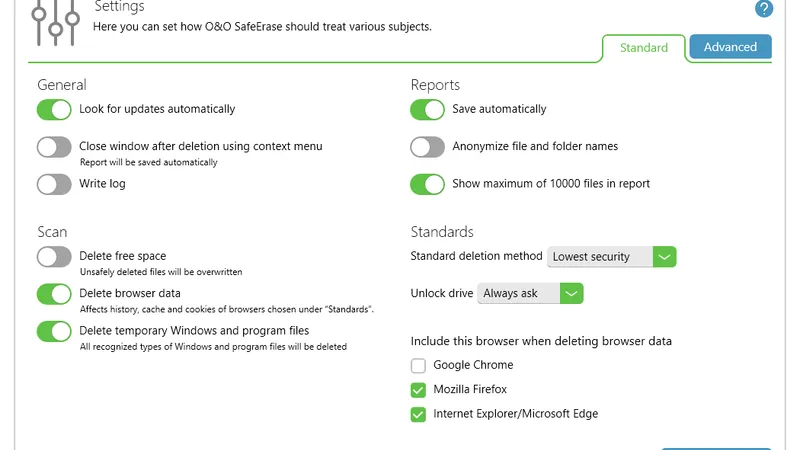Uncheck the Mozilla Firefox checkbox
The image size is (800, 450).
click(x=419, y=390)
